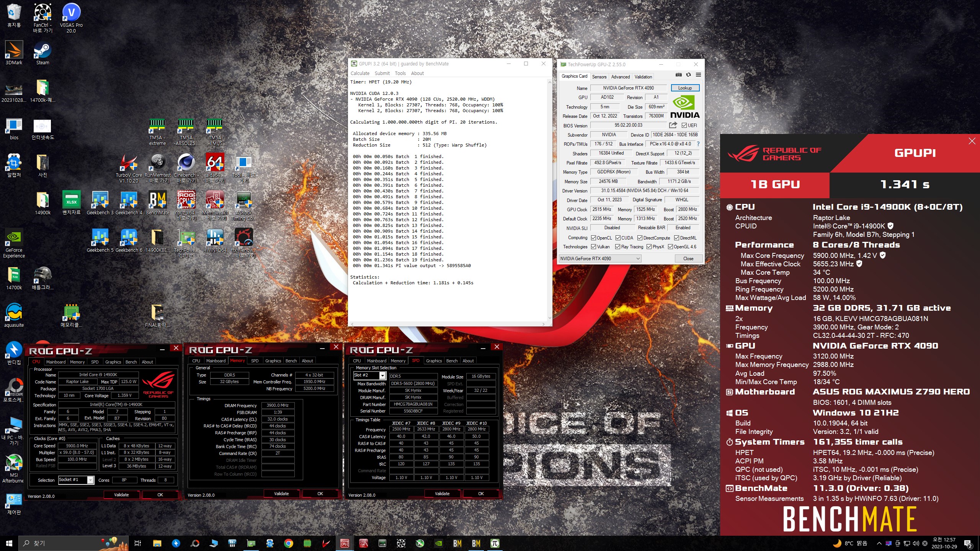Open the Tools menu in GPUPI

(400, 73)
